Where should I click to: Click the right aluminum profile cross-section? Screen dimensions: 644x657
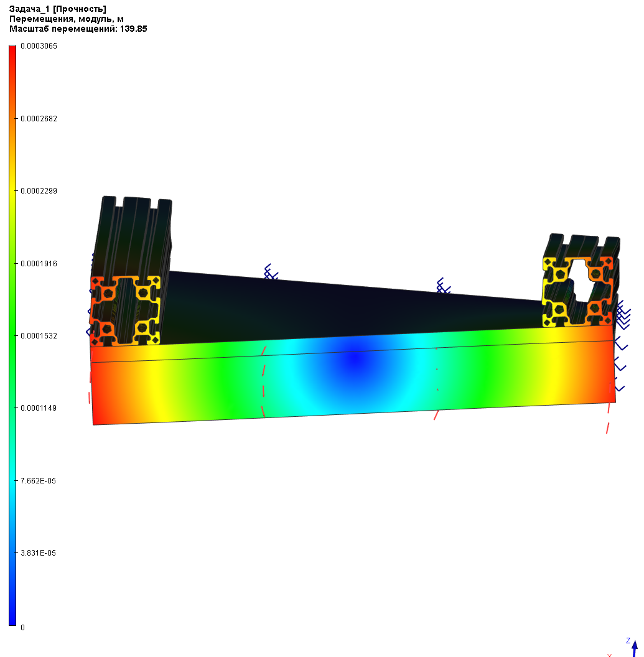click(x=577, y=292)
